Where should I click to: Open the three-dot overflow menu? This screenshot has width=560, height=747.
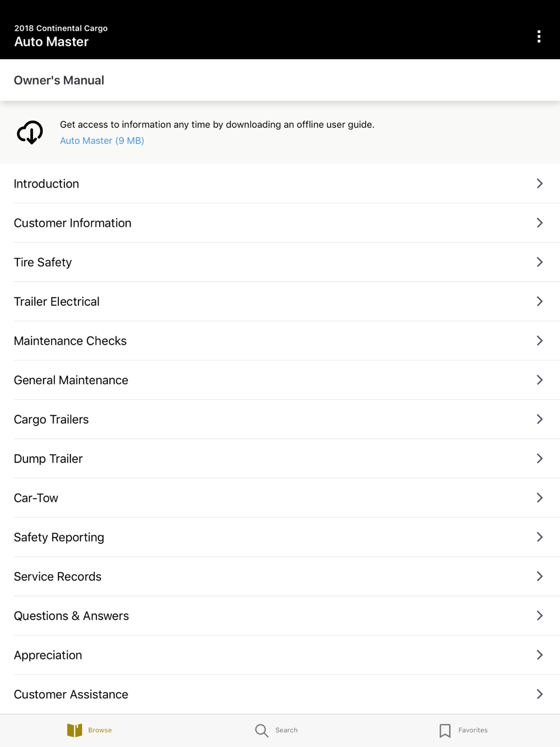click(539, 36)
